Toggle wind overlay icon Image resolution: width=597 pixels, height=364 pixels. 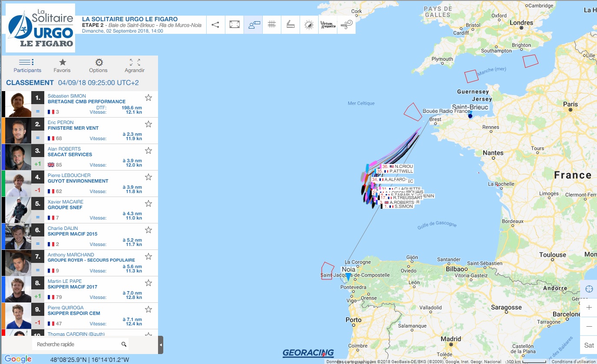(x=346, y=25)
